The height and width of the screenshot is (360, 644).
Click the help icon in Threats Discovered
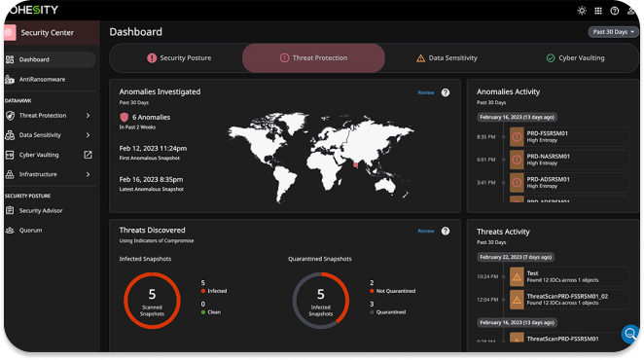446,231
